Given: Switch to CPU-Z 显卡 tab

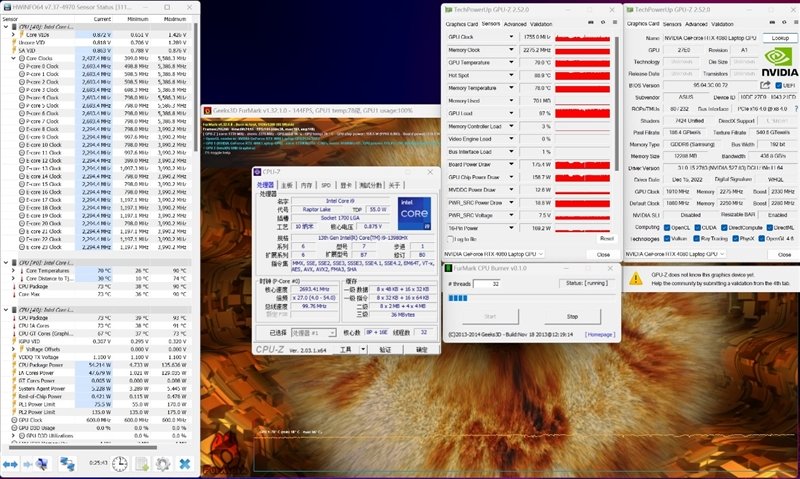Looking at the screenshot, I should click(x=346, y=185).
